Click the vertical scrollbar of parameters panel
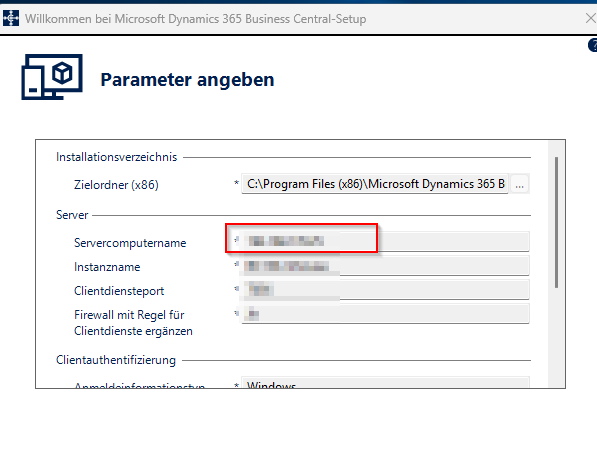597x454 pixels. (x=556, y=222)
